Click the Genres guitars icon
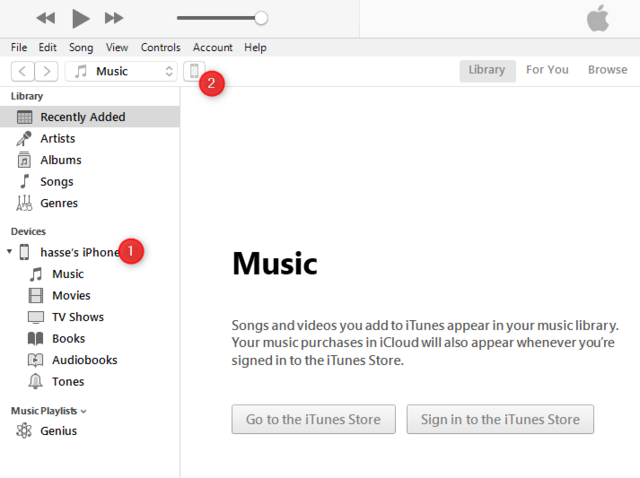The height and width of the screenshot is (478, 640). point(24,203)
